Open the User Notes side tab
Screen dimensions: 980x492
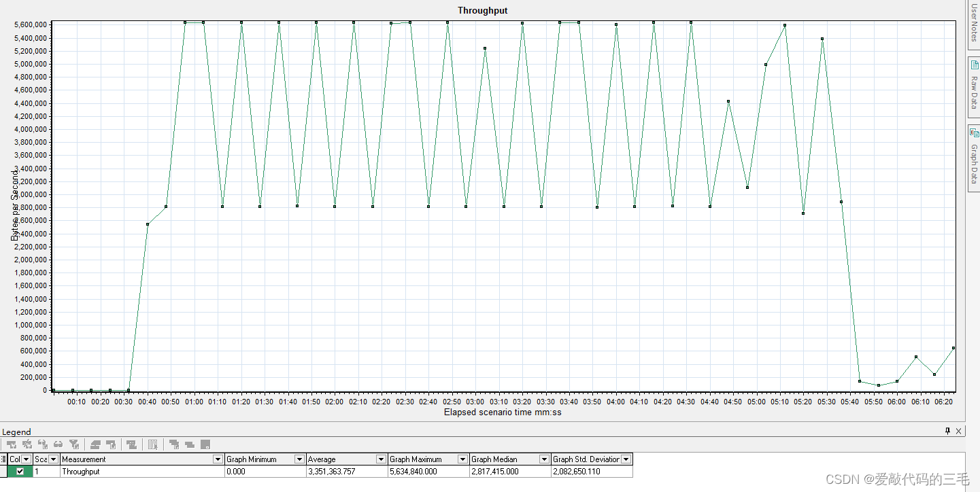974,24
